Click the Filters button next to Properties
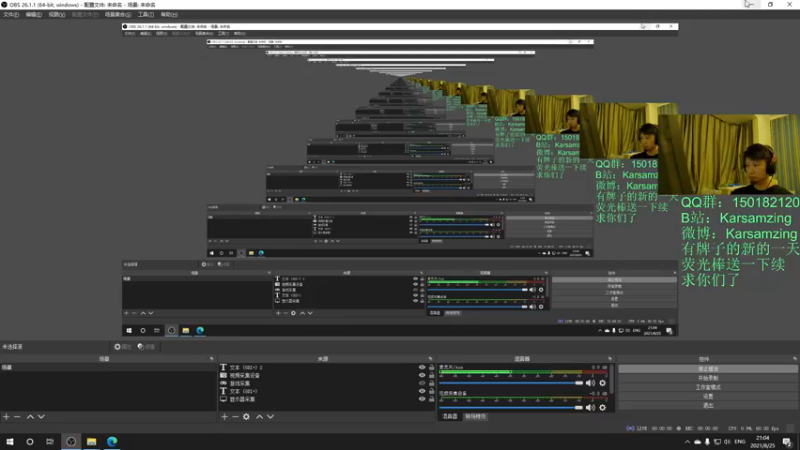 (146, 346)
